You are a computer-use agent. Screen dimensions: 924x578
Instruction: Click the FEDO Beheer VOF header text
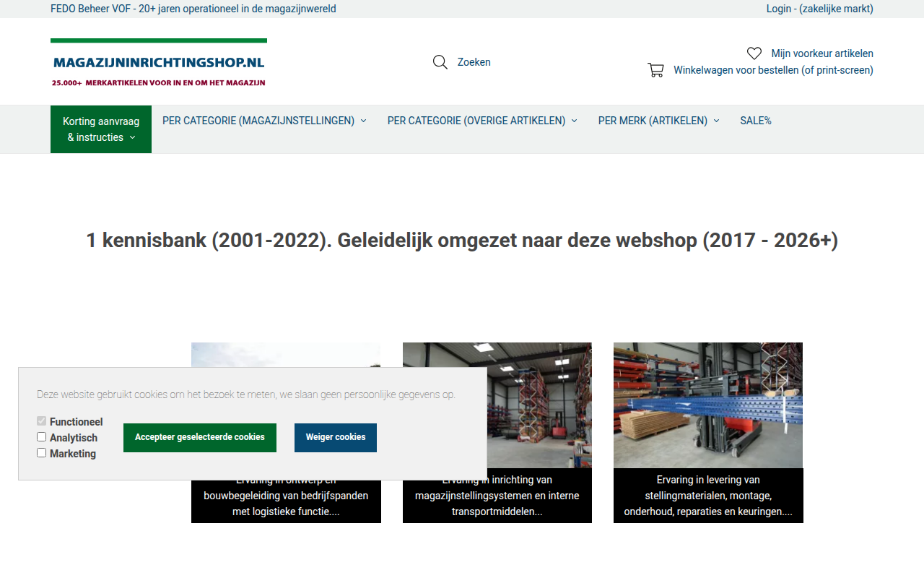click(x=193, y=9)
